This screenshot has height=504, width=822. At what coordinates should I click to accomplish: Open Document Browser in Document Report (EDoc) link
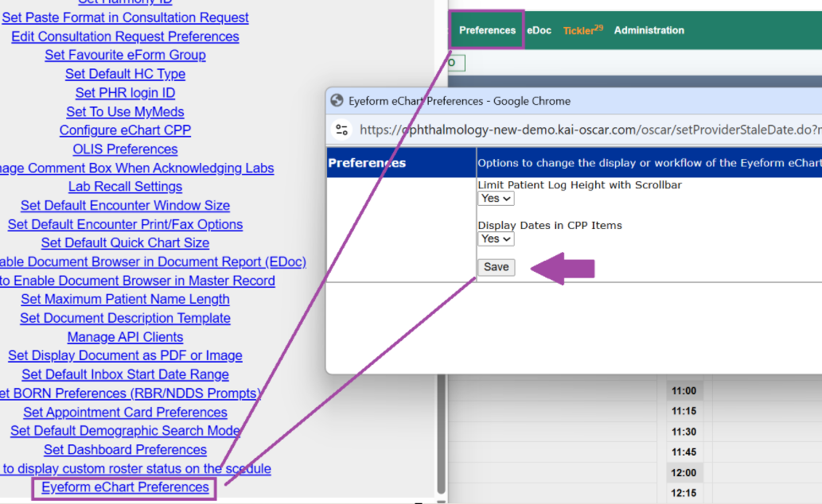point(153,262)
